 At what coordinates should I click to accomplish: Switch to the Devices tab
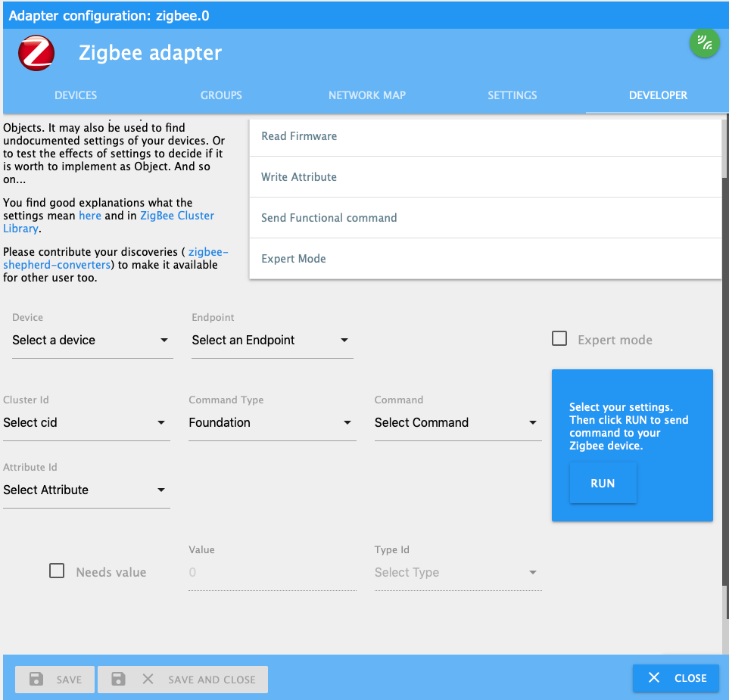point(76,95)
